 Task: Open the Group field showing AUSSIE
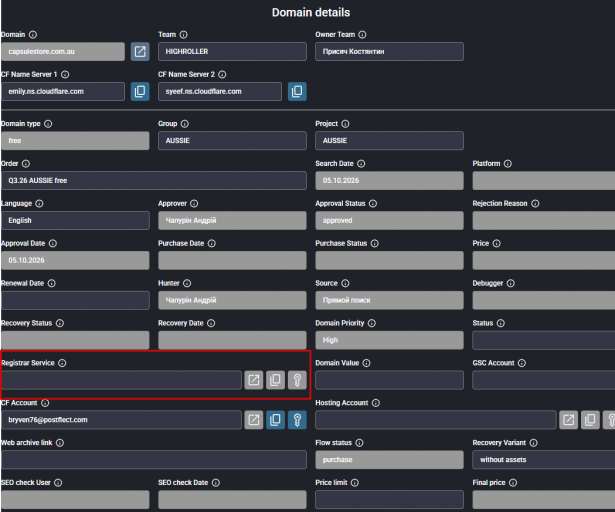coord(232,140)
